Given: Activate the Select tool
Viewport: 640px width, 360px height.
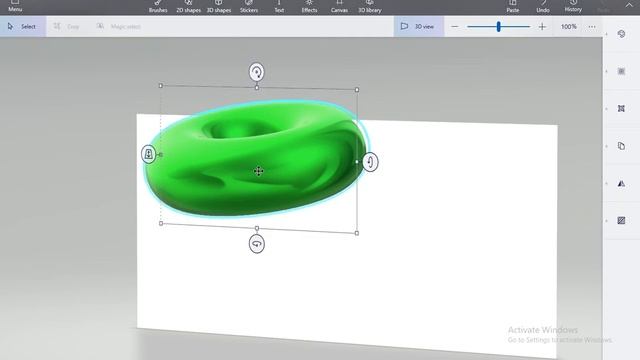Looking at the screenshot, I should click(23, 27).
